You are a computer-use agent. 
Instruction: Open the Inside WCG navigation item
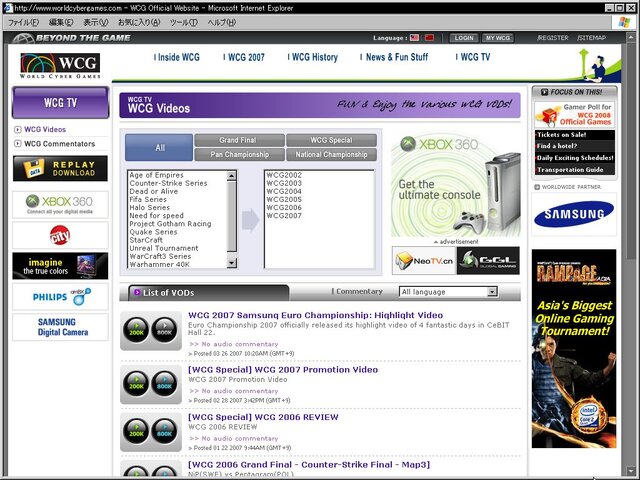[177, 57]
